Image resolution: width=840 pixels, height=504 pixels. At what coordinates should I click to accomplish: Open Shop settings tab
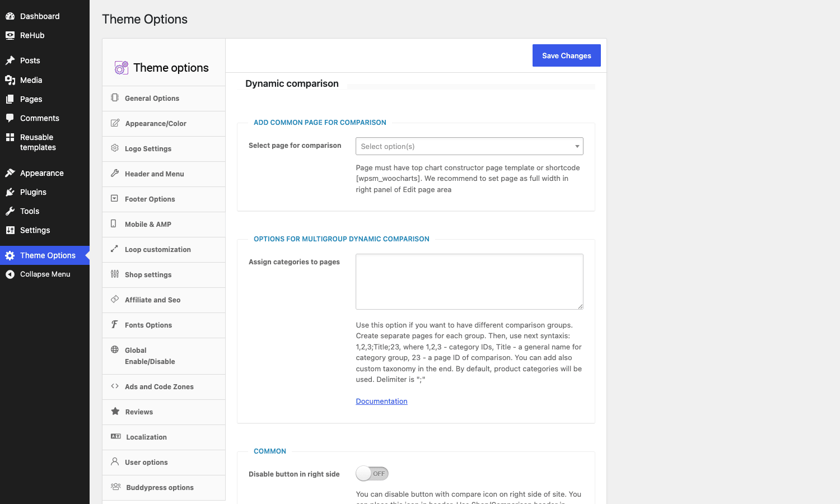[x=164, y=275]
